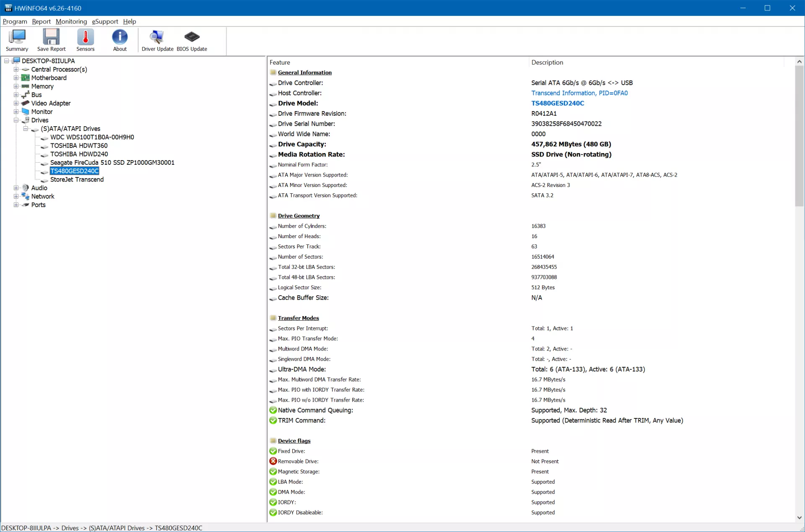Click the Save Report floppy icon
This screenshot has width=805, height=532.
coord(51,37)
